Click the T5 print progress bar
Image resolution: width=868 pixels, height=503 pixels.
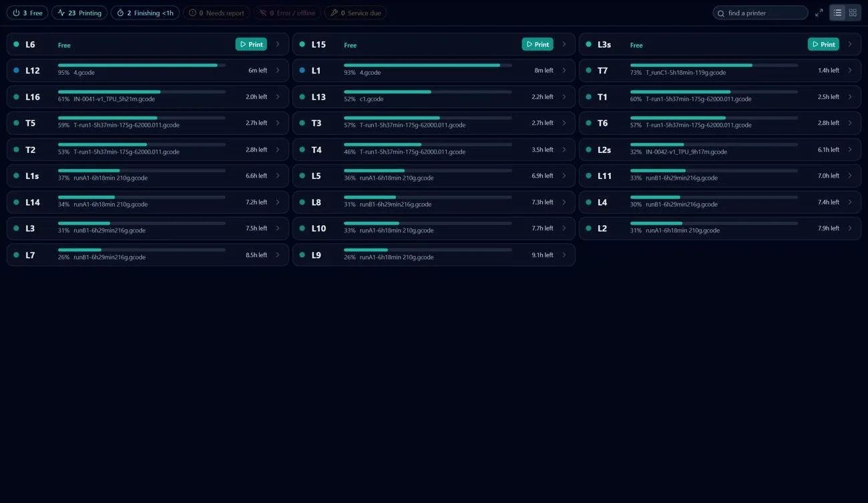tap(142, 118)
